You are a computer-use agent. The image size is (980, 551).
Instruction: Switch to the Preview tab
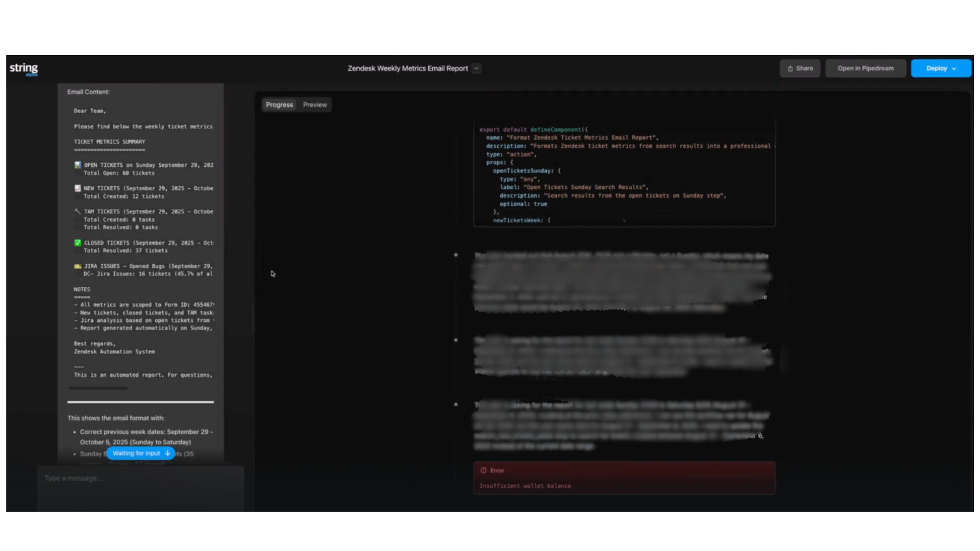coord(314,105)
